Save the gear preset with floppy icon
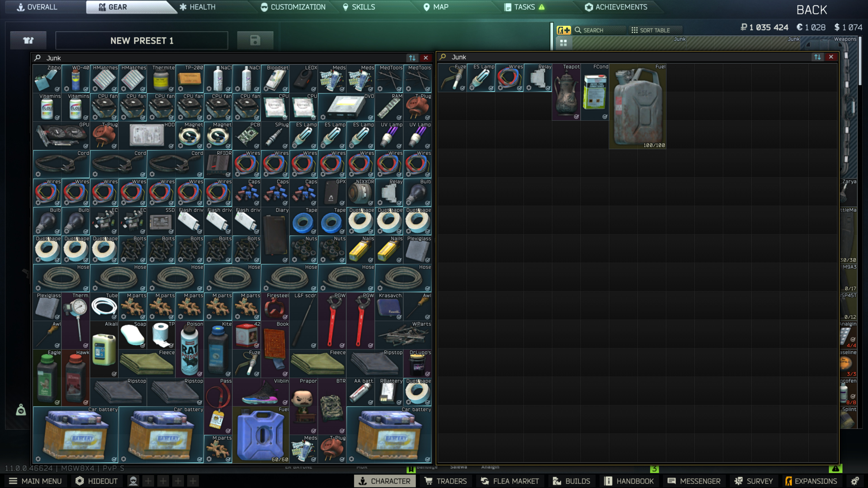This screenshot has height=488, width=868. pos(255,41)
